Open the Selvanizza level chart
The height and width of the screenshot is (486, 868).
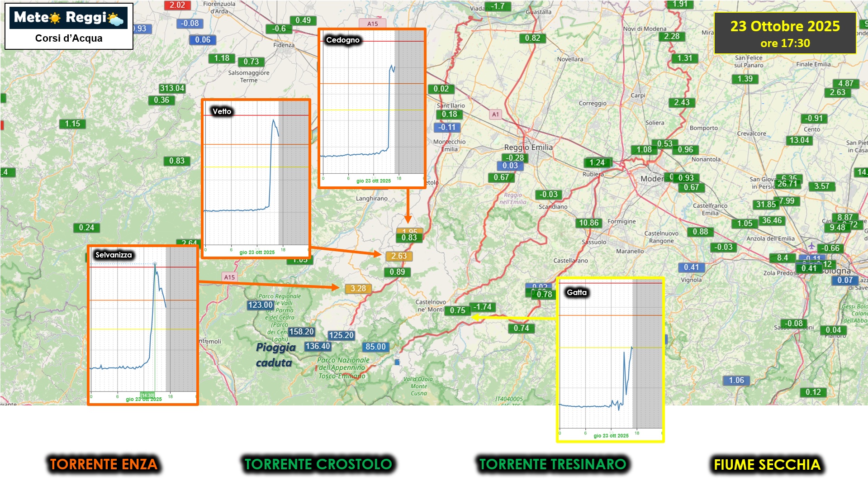pos(143,325)
